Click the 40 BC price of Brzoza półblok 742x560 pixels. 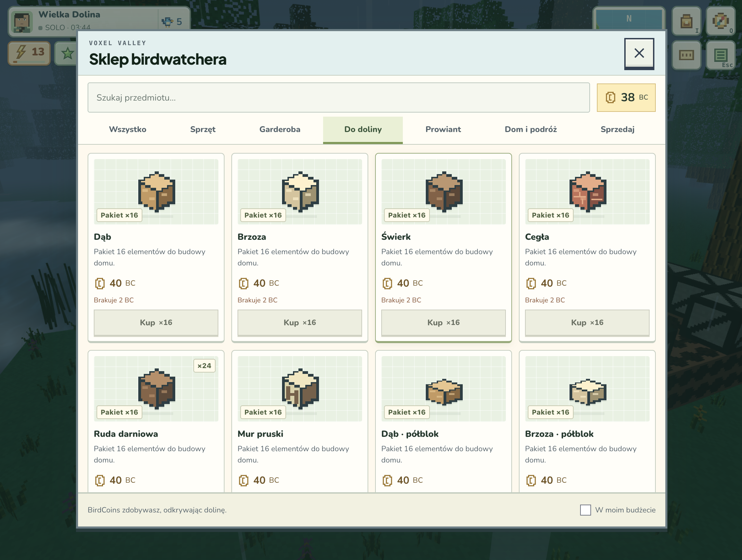(546, 480)
